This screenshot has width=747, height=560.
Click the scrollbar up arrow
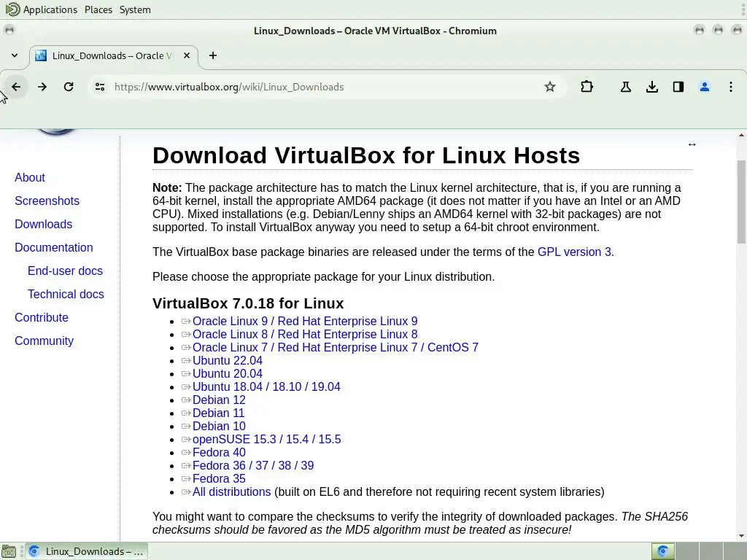(741, 135)
